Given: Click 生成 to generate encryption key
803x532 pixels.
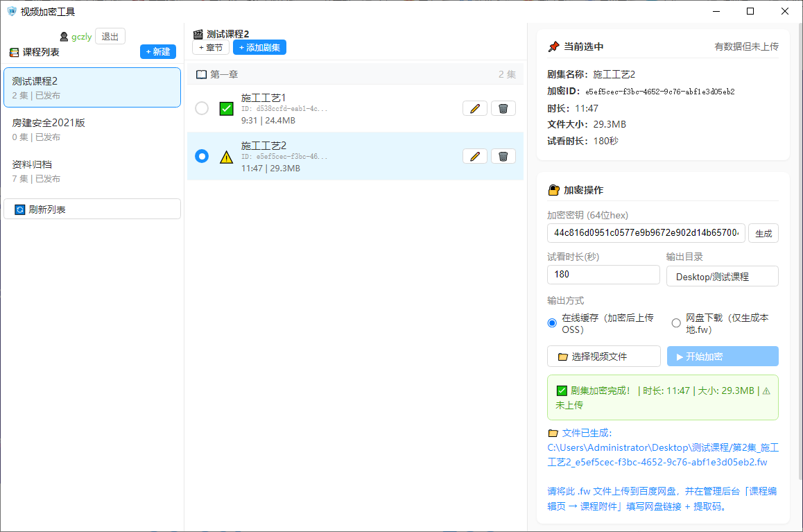Looking at the screenshot, I should 763,234.
